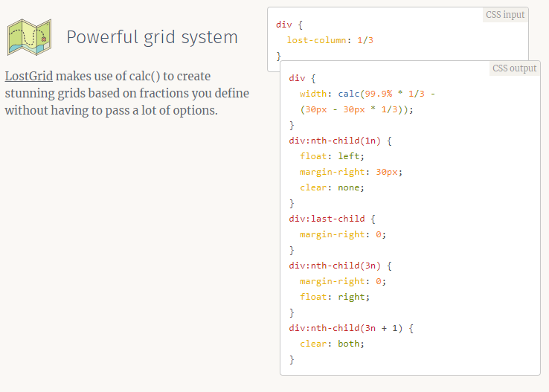Image resolution: width=549 pixels, height=392 pixels.
Task: Click the 'div:nth-child(1n) {' selector
Action: (x=340, y=141)
